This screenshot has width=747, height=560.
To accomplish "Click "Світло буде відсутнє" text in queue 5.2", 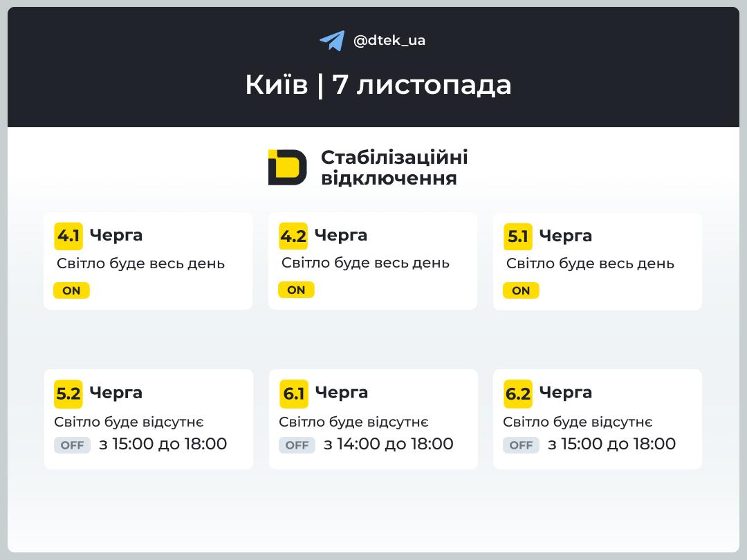I will tap(129, 422).
